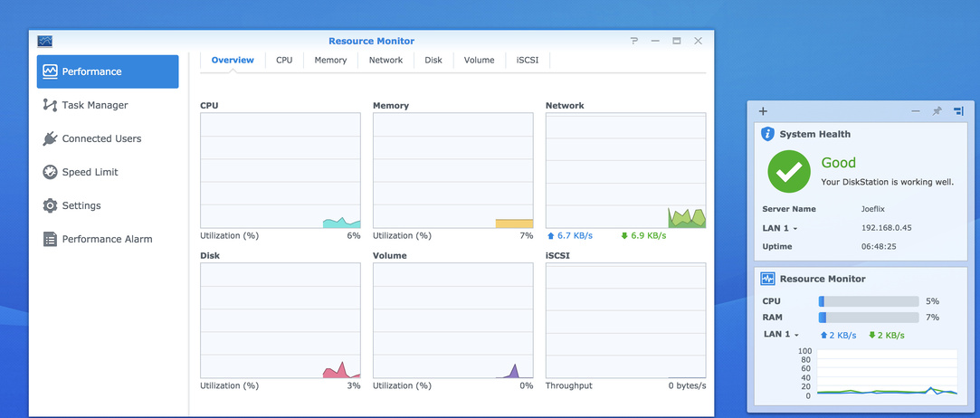Screen dimensions: 980x418
Task: Open Connected Users in sidebar
Action: 108,138
